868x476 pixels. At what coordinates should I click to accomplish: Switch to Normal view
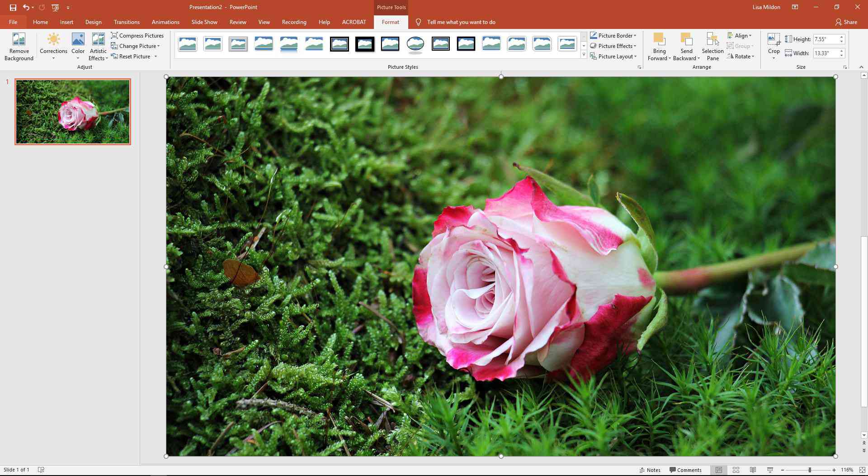point(718,470)
